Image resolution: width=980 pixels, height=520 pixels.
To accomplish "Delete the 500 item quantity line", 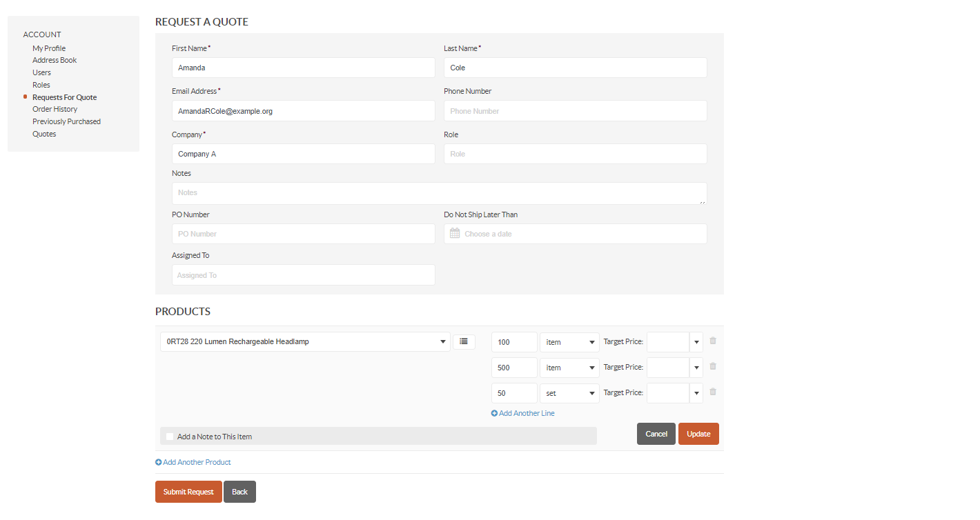I will tap(713, 366).
